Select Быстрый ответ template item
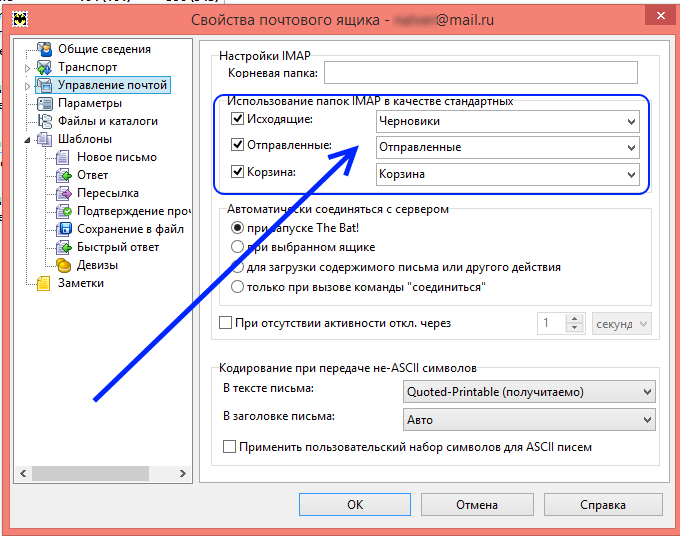680x536 pixels. (x=118, y=247)
